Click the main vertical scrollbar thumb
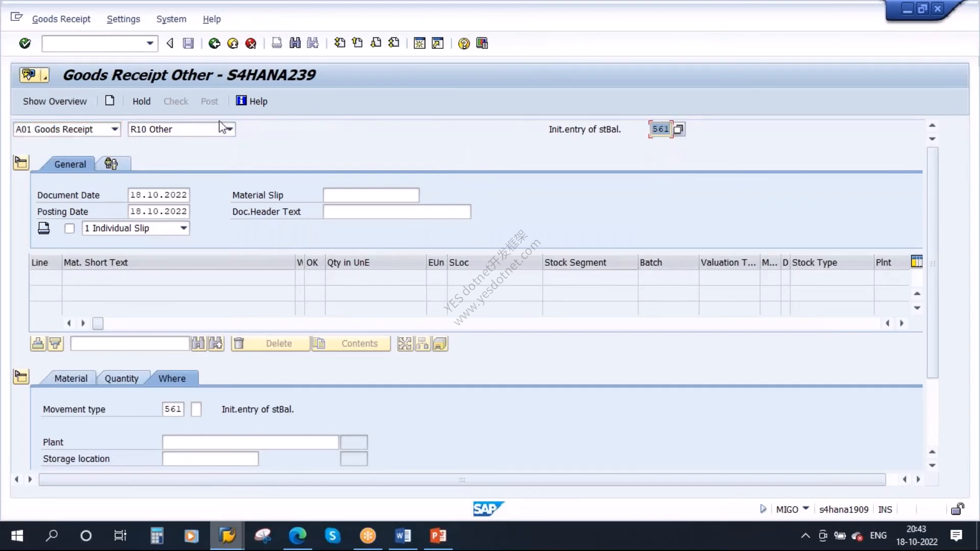The height and width of the screenshot is (551, 980). [932, 263]
